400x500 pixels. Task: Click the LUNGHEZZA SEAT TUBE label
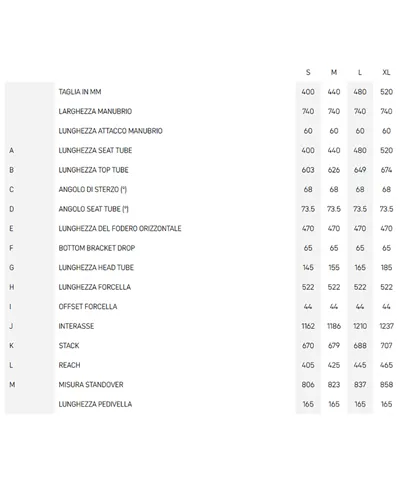point(95,150)
